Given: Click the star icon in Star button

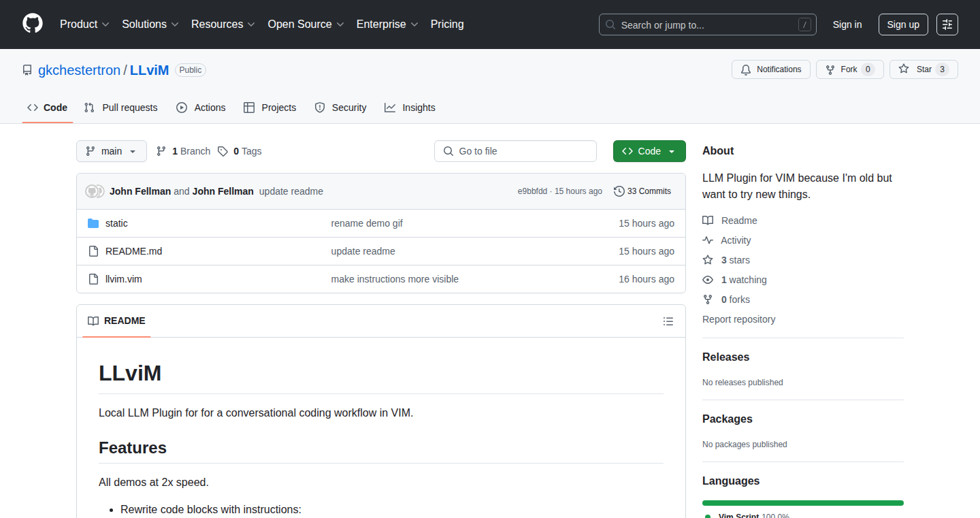Looking at the screenshot, I should [x=904, y=69].
